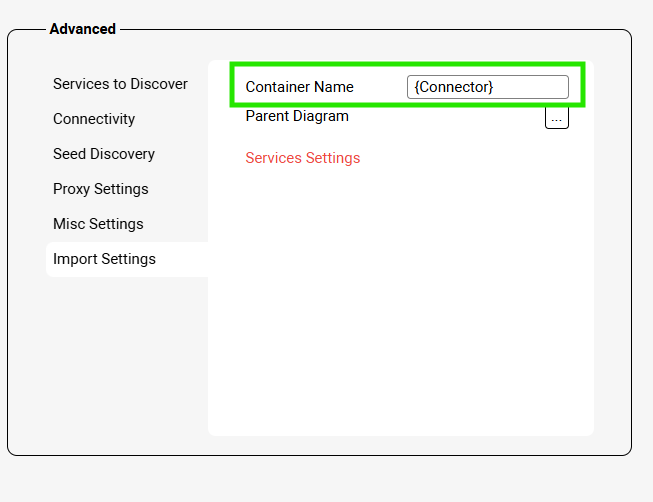Click the Parent Diagram ellipsis browse button

(556, 118)
